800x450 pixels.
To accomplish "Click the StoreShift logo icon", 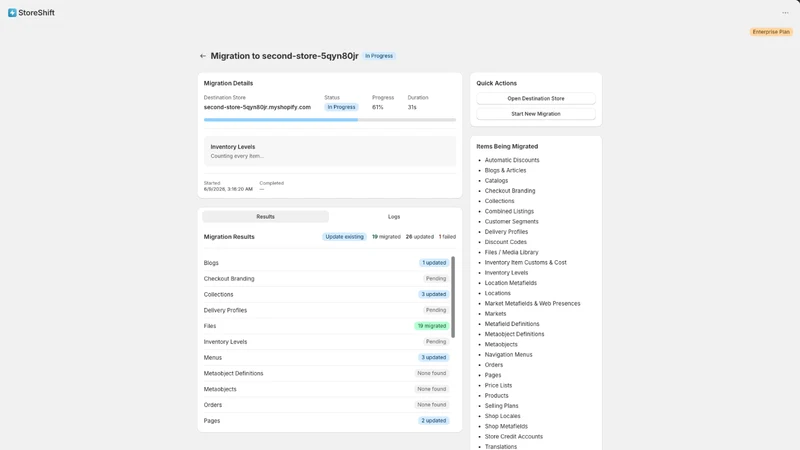I will tap(12, 13).
